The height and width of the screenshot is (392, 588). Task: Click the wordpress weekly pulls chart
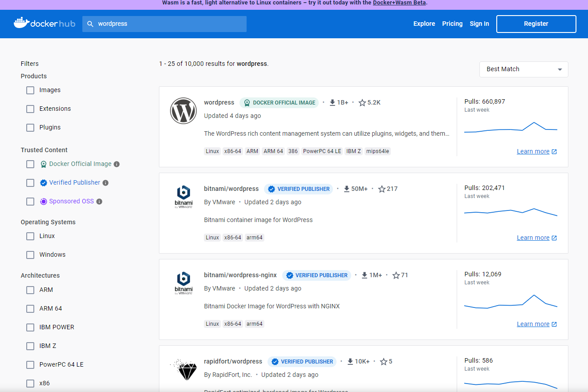pos(511,127)
